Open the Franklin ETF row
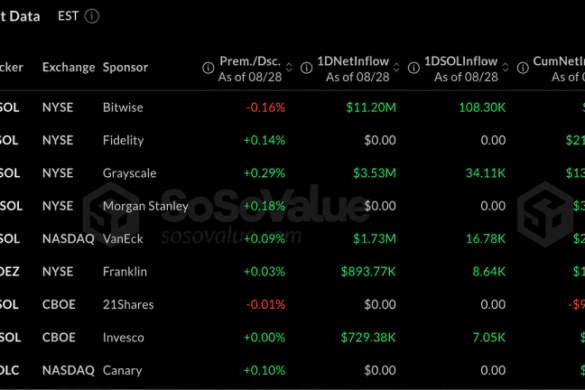Screen dimensions: 585x390 pos(292,272)
